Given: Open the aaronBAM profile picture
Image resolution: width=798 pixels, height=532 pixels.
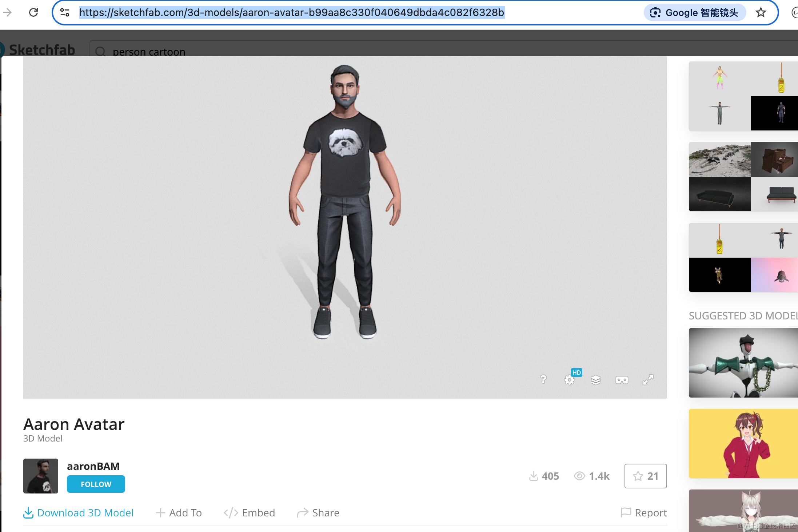Looking at the screenshot, I should click(x=41, y=476).
